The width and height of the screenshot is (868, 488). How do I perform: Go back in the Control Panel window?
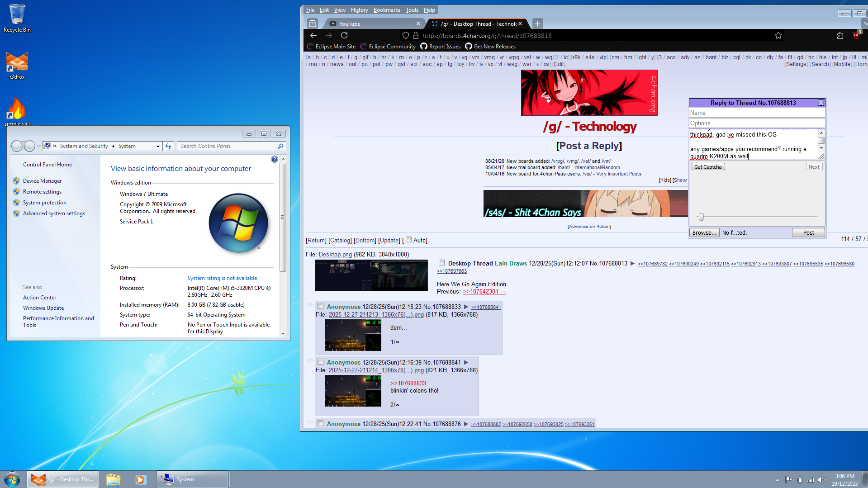(17, 146)
